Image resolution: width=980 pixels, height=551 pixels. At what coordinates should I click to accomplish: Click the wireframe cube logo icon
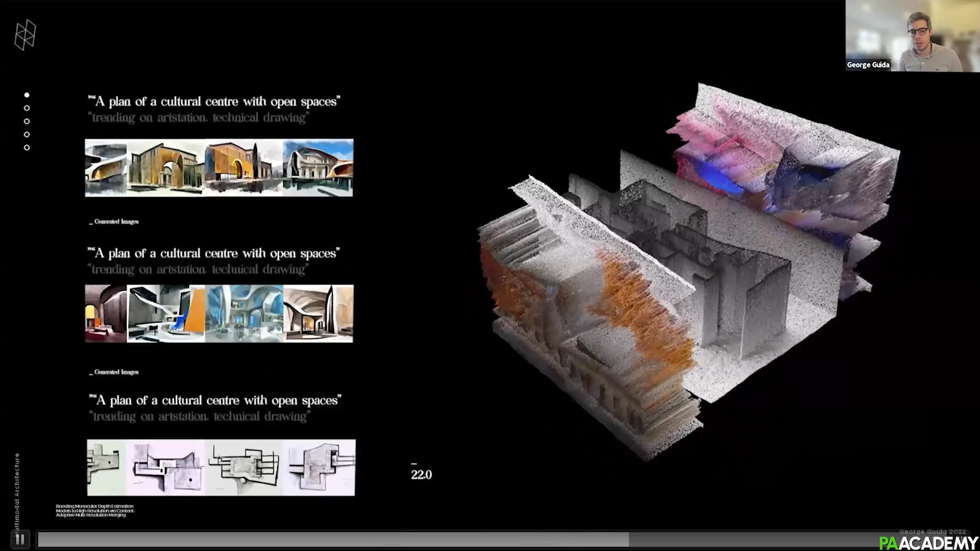coord(25,35)
